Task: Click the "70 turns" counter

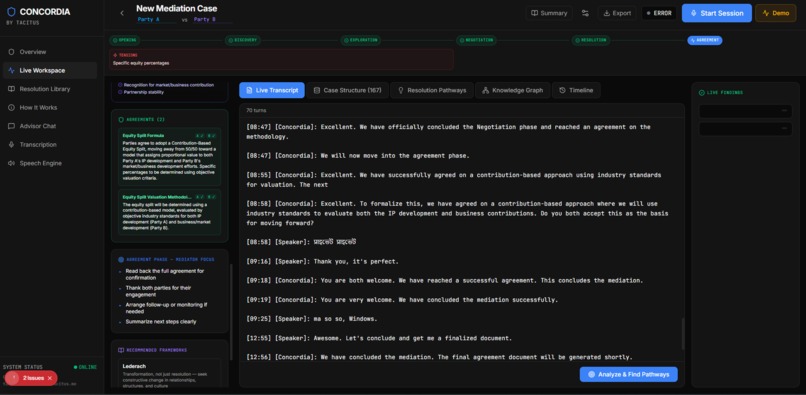Action: tap(256, 110)
